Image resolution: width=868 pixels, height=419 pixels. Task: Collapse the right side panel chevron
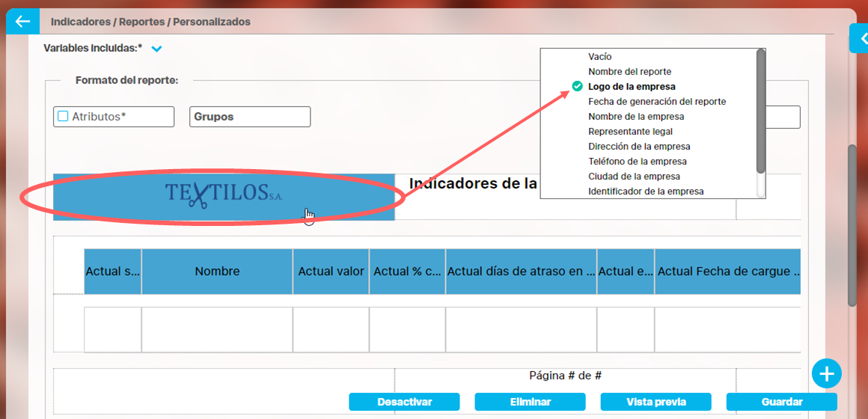(x=861, y=38)
